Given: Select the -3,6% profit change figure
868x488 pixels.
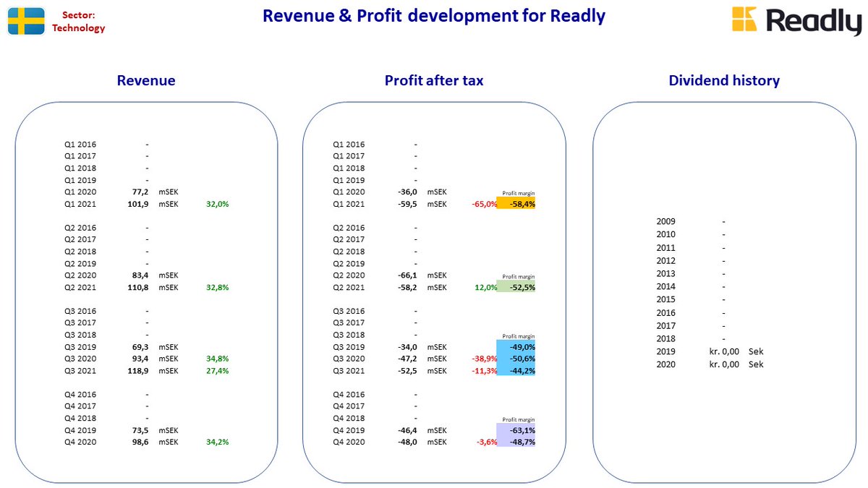Looking at the screenshot, I should pyautogui.click(x=486, y=442).
